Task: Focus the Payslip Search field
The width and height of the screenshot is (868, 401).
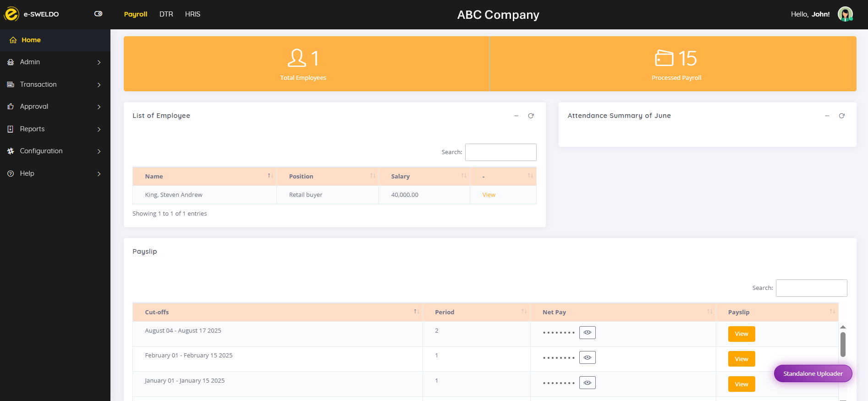Action: click(811, 288)
